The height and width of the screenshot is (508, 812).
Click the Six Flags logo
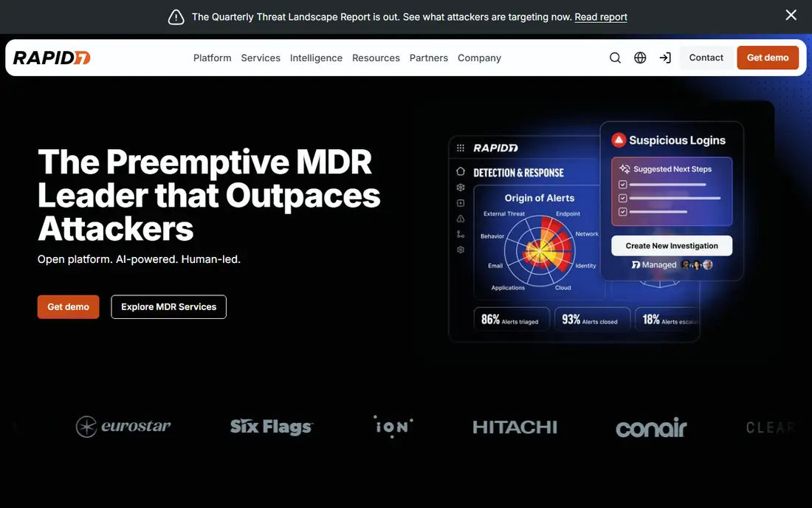click(x=272, y=427)
